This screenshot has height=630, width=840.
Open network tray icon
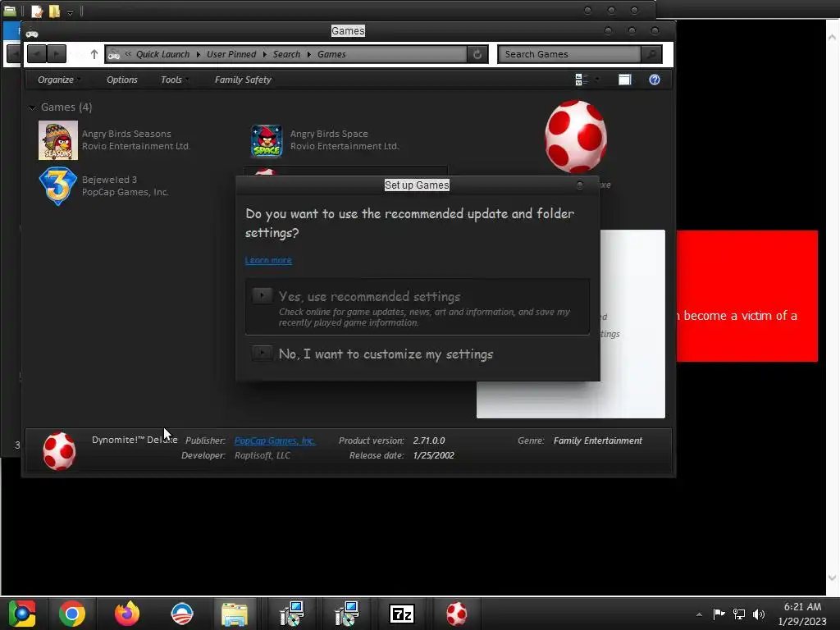(739, 614)
